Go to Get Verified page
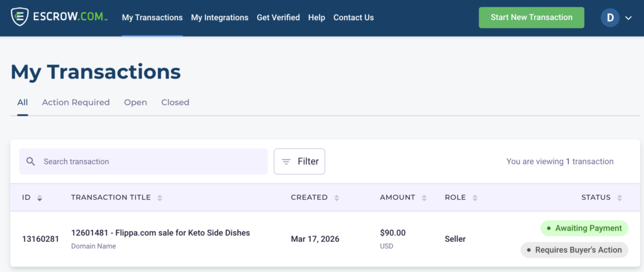644x272 pixels. (x=278, y=18)
